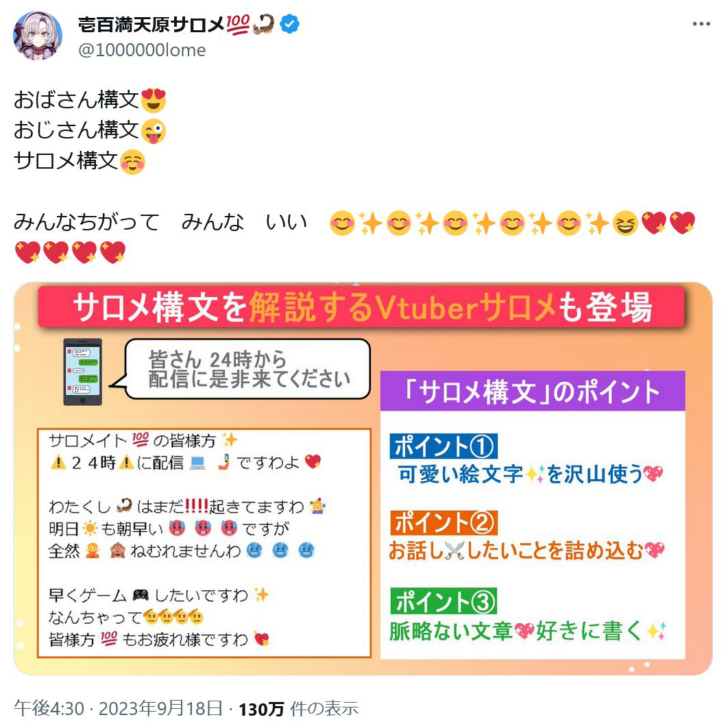Open the attached サロメ構文 image
The height and width of the screenshot is (726, 728).
pos(363,479)
